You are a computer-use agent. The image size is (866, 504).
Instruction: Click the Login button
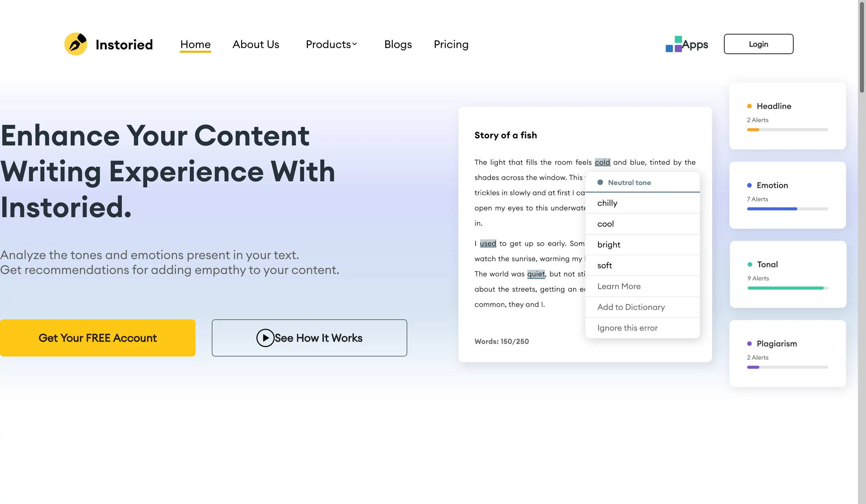click(759, 44)
